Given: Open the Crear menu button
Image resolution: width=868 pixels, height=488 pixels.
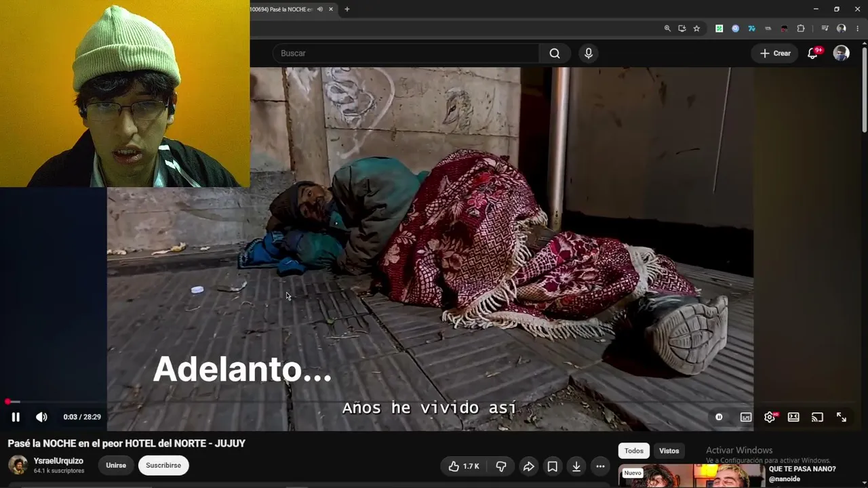Looking at the screenshot, I should coord(775,54).
